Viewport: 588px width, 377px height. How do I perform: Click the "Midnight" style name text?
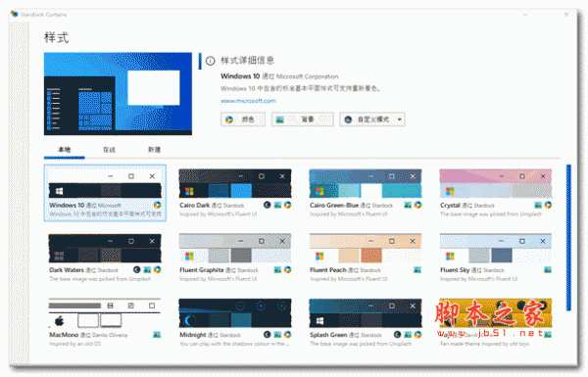[193, 335]
